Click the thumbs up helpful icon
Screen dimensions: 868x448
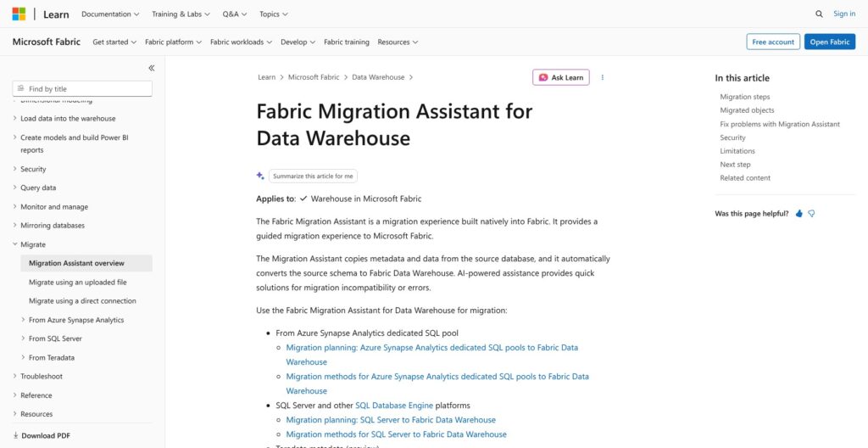(798, 214)
